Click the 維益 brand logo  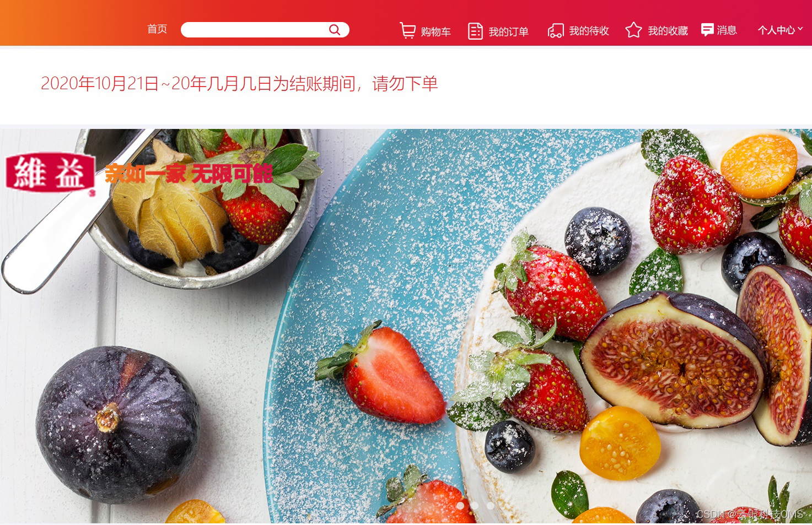pyautogui.click(x=50, y=173)
